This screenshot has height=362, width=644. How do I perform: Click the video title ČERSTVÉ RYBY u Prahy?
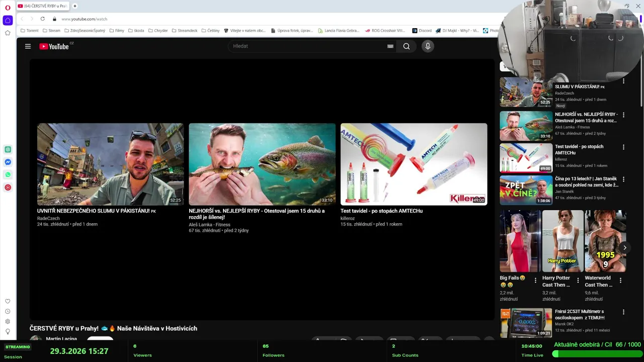(113, 328)
